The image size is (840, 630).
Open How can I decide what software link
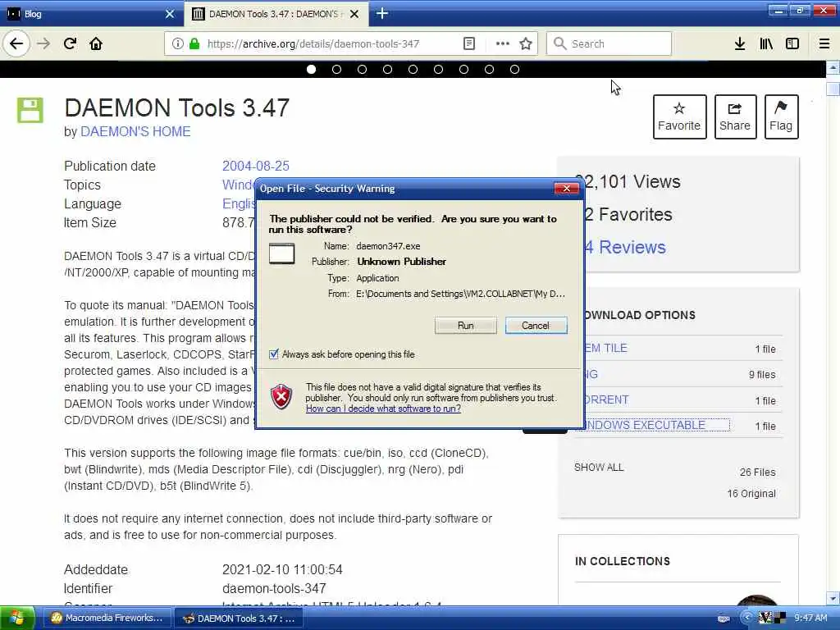383,409
